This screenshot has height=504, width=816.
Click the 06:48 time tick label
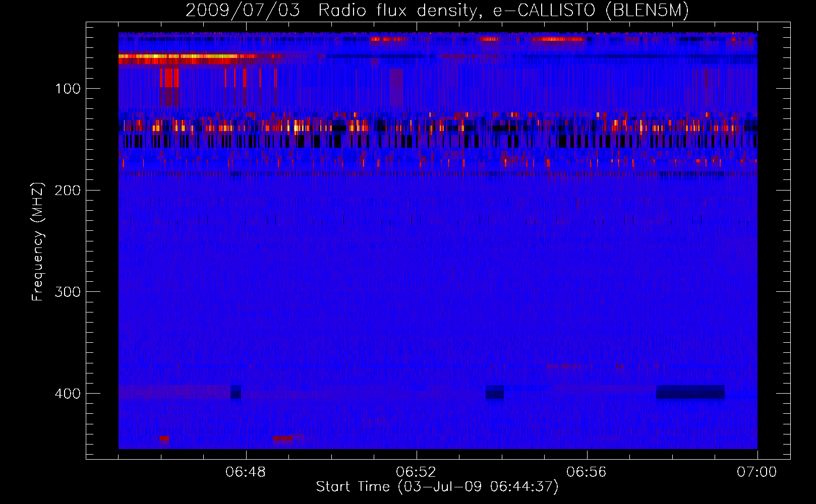tap(246, 472)
